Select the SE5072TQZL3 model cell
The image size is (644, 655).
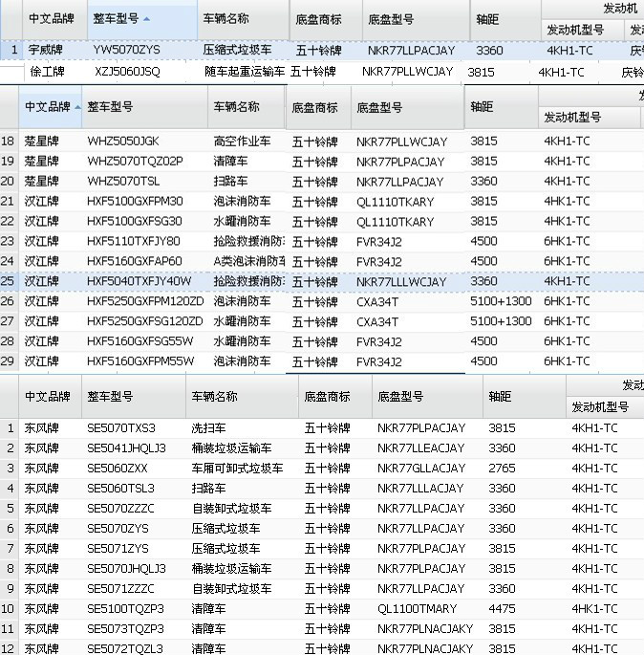(125, 648)
